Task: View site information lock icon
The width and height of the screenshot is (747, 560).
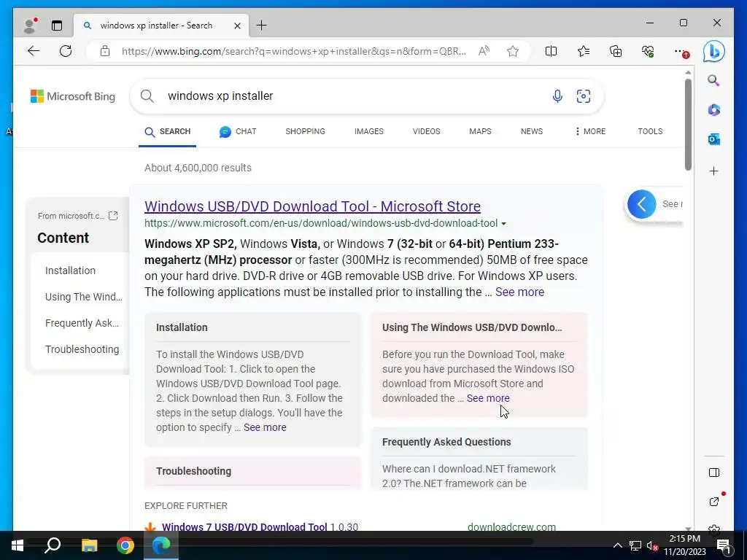Action: [x=105, y=51]
